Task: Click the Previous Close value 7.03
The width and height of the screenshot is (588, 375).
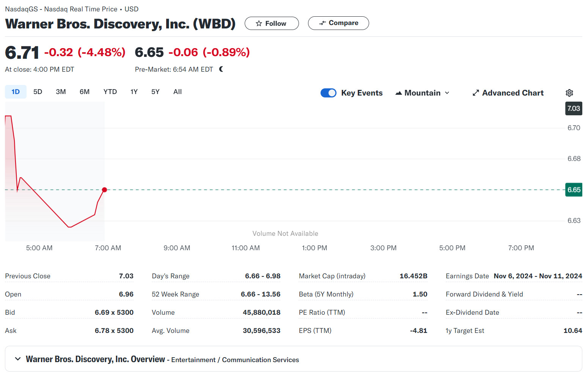Action: pyautogui.click(x=126, y=276)
